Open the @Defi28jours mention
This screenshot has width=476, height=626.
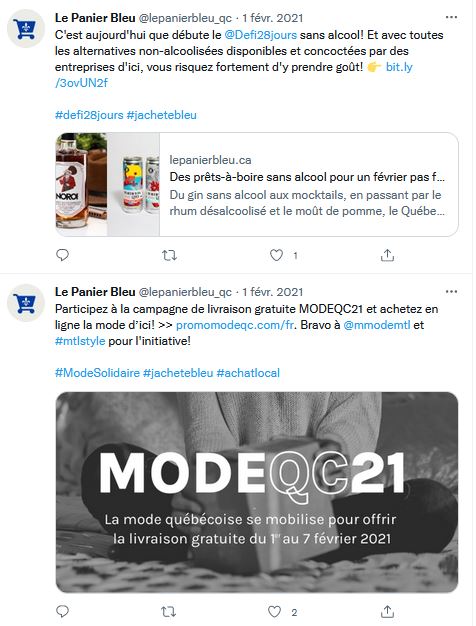click(260, 35)
